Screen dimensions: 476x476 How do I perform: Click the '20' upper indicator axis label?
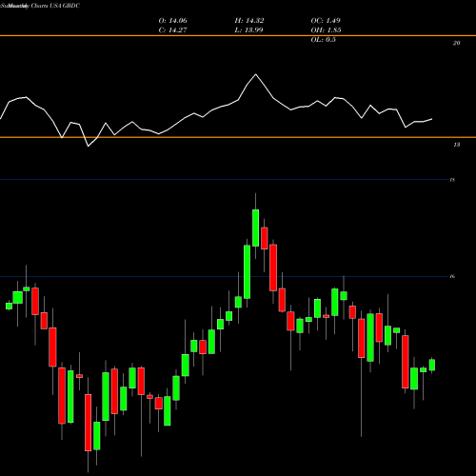[456, 43]
